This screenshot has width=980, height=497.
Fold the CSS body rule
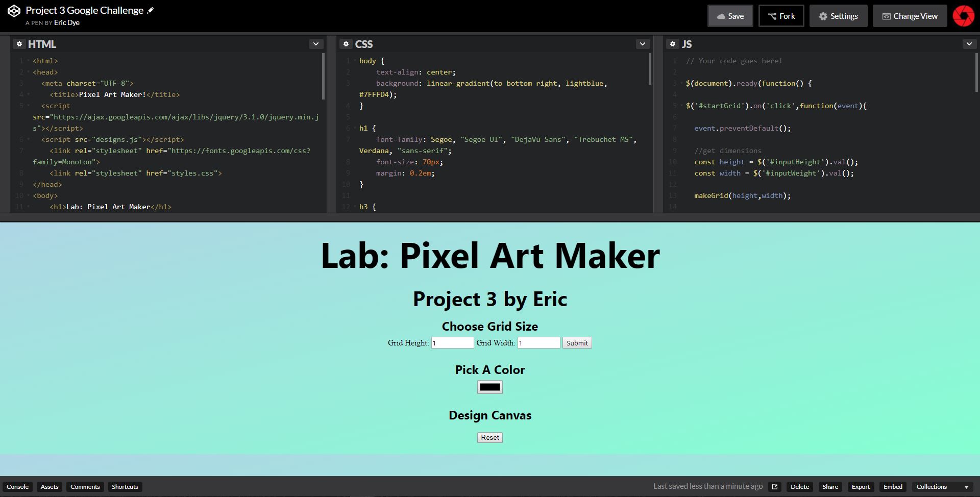pos(355,61)
